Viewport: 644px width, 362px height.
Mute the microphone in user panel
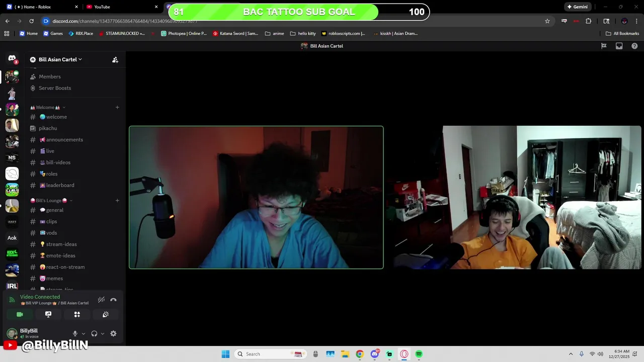click(75, 333)
